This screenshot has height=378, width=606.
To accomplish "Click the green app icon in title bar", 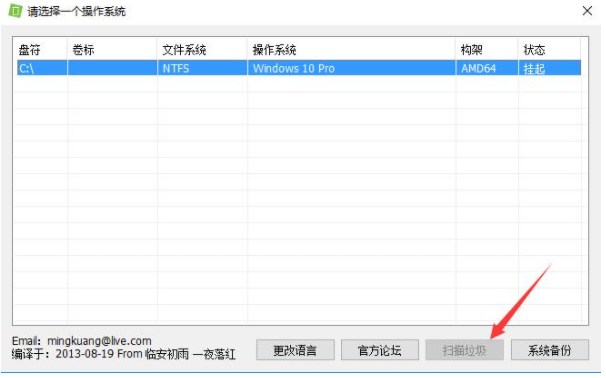I will point(15,10).
